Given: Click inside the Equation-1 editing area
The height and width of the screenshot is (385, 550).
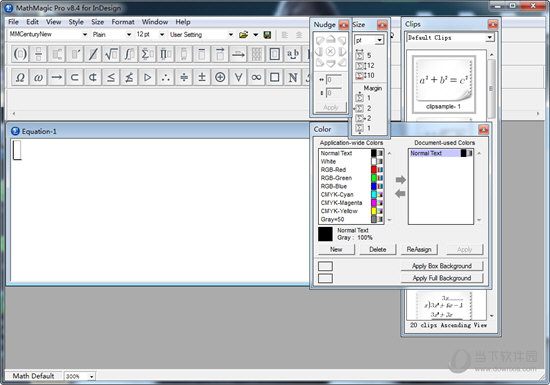Looking at the screenshot, I should [160, 210].
